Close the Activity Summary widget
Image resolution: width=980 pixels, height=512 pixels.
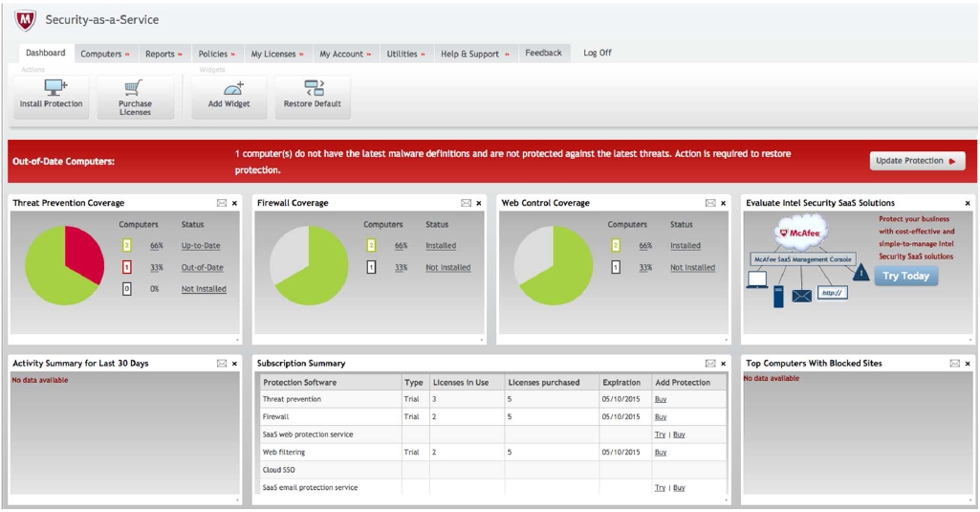(235, 363)
